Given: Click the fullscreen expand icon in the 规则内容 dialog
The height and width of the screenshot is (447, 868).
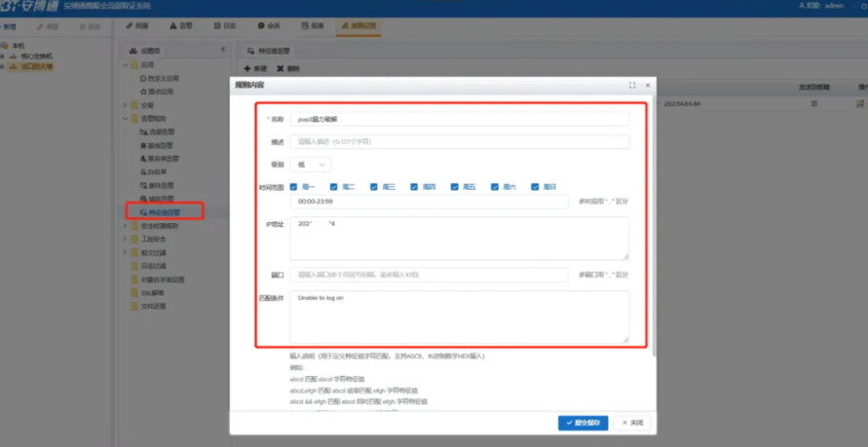Looking at the screenshot, I should click(x=632, y=85).
